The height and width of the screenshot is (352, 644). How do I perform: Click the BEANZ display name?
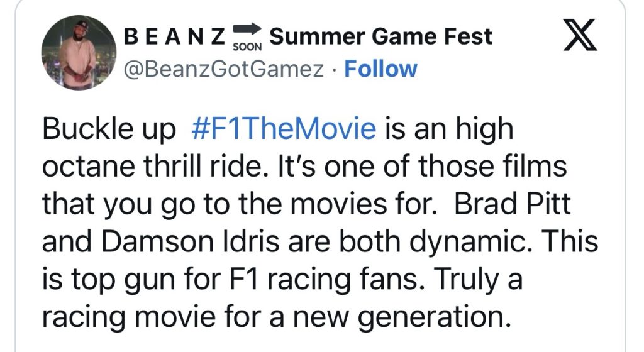click(174, 37)
